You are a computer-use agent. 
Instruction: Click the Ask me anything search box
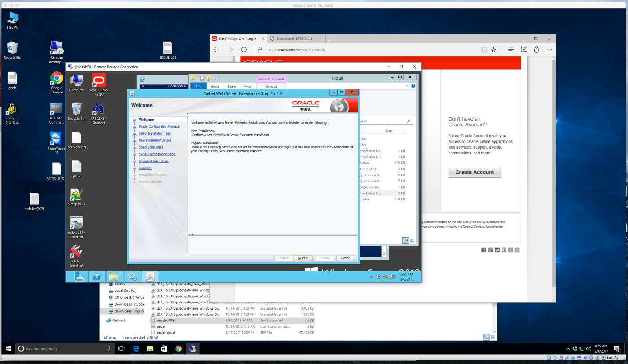65,349
